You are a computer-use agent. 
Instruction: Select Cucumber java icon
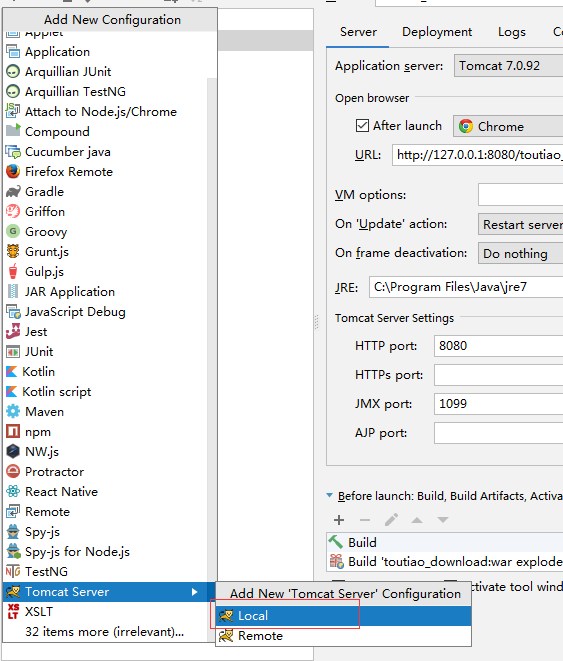[13, 151]
